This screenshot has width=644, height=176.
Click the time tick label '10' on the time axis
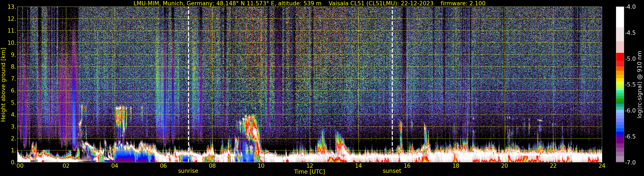261,166
